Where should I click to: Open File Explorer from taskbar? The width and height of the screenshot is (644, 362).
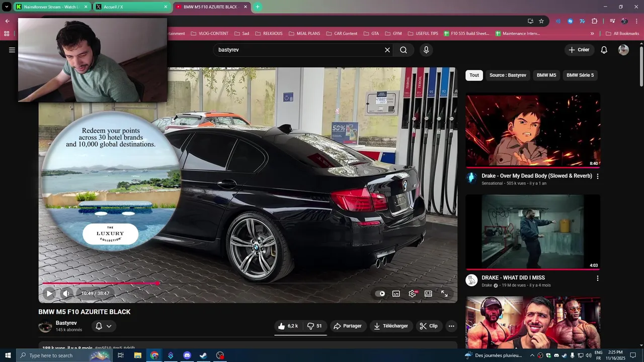137,355
